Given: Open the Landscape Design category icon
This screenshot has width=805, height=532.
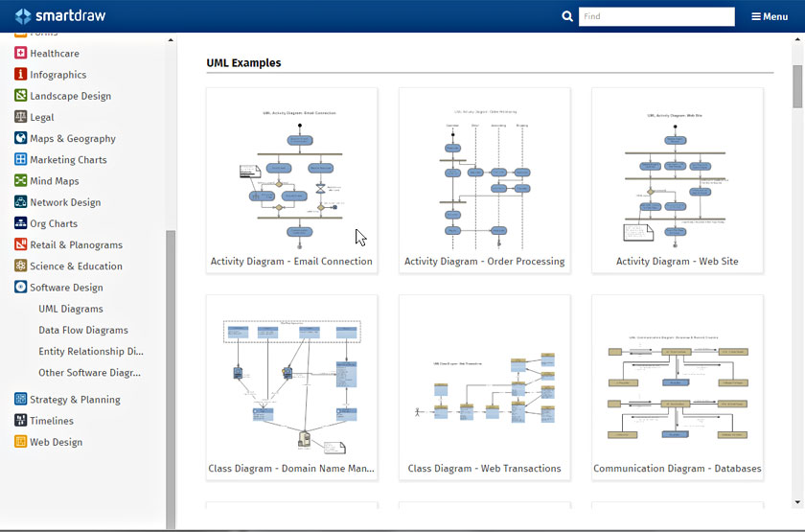Looking at the screenshot, I should [21, 96].
